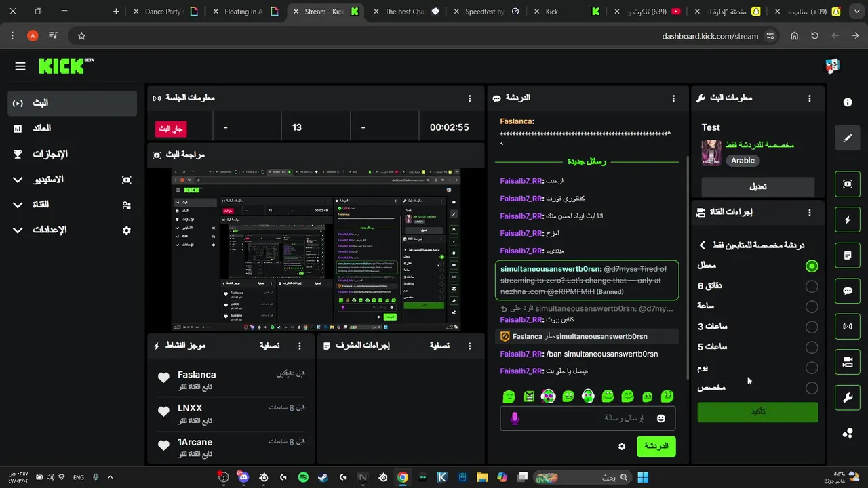
Task: Select the 6 دقائق radio option
Action: [x=812, y=287]
